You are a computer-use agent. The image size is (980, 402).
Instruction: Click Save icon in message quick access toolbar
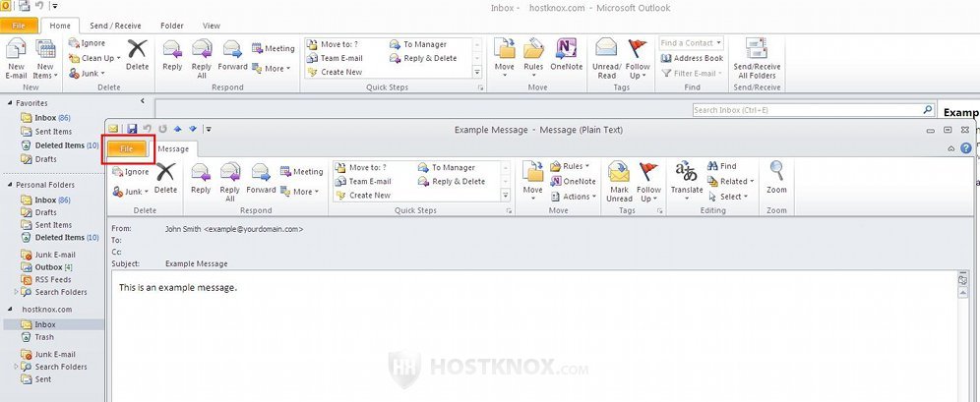click(x=132, y=129)
